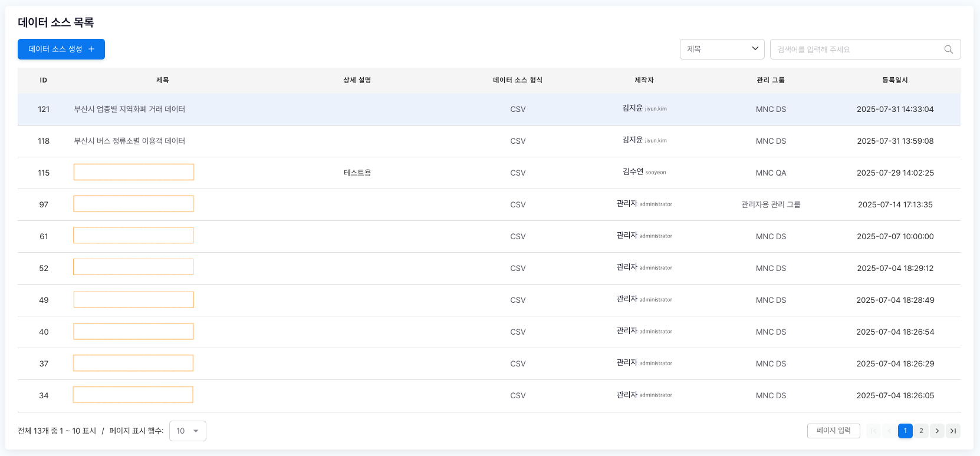The image size is (980, 456).
Task: Open the 제목 search filter dropdown
Action: click(722, 49)
